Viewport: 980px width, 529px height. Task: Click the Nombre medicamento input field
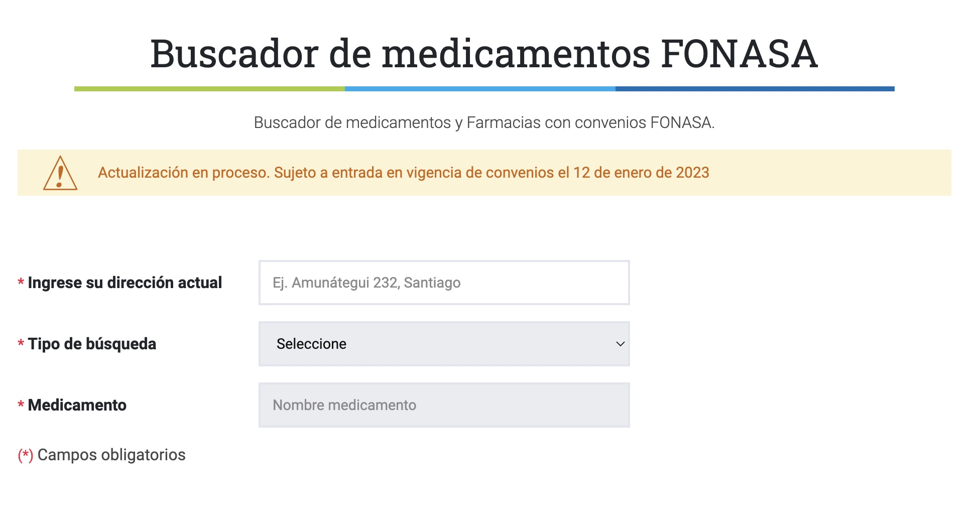pyautogui.click(x=444, y=405)
